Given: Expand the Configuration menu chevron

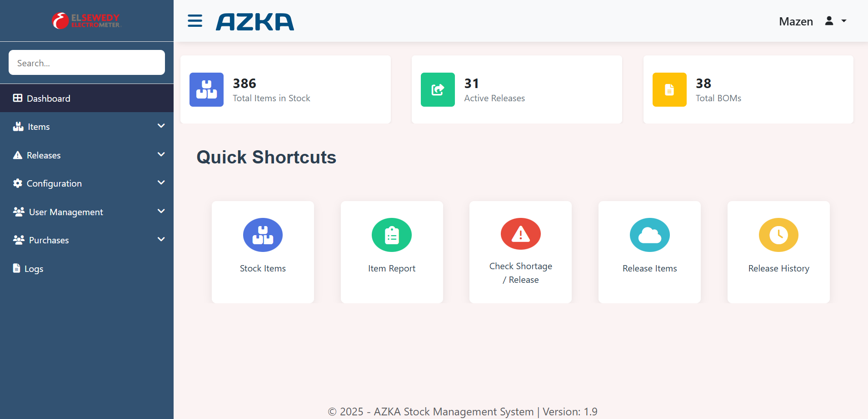Looking at the screenshot, I should click(161, 182).
